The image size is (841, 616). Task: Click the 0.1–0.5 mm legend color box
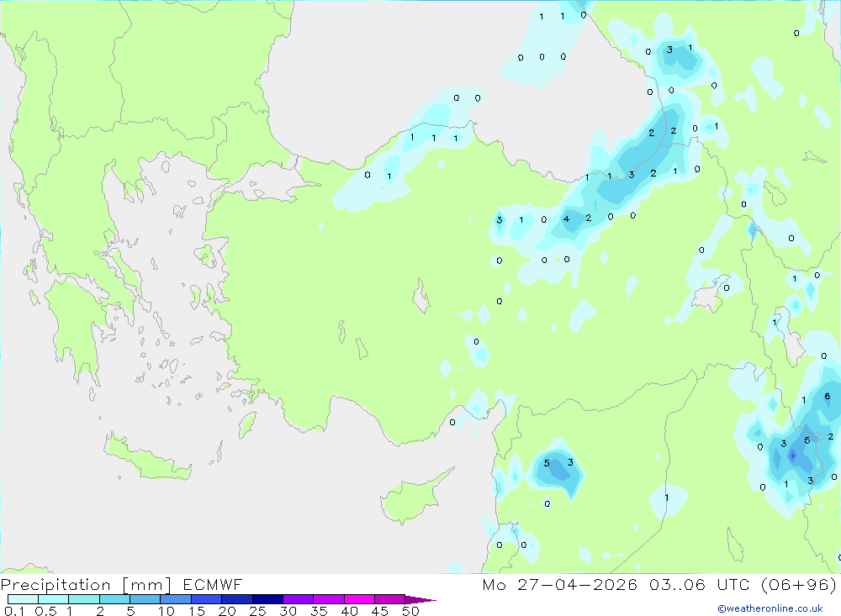coord(23,599)
